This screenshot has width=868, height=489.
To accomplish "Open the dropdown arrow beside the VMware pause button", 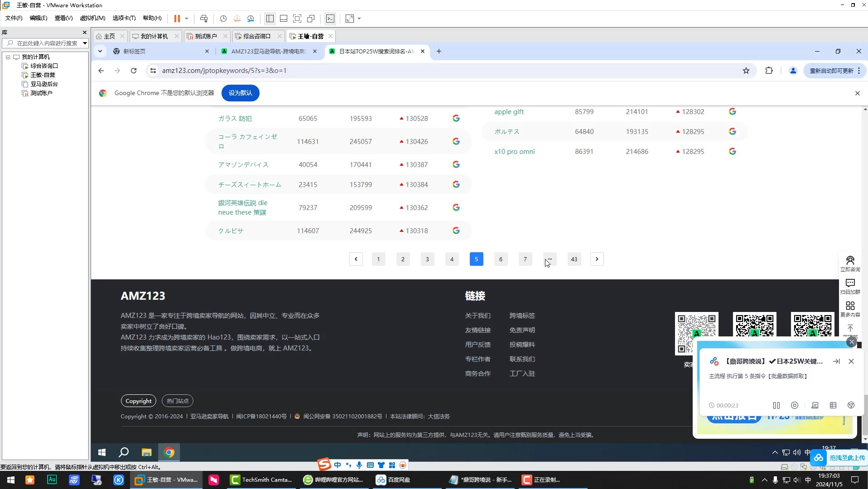I will click(x=186, y=19).
